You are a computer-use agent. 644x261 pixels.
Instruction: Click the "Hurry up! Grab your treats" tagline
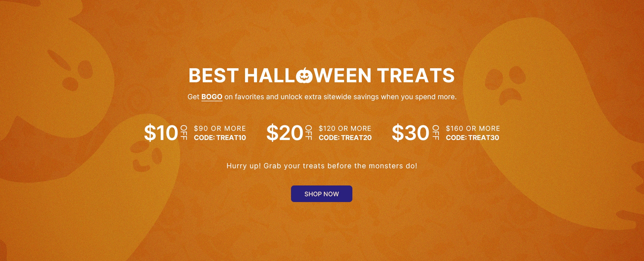pos(322,166)
